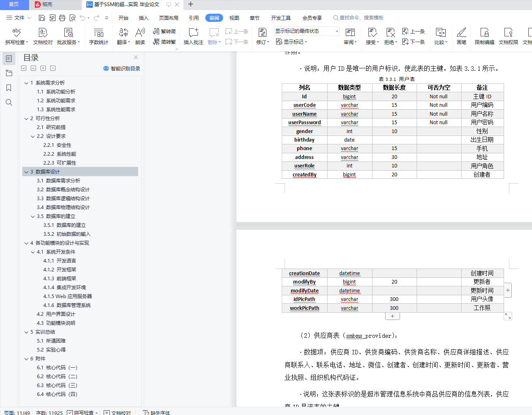This screenshot has height=415, width=532.
Task: Open a new document tab with plus
Action: [191, 4]
